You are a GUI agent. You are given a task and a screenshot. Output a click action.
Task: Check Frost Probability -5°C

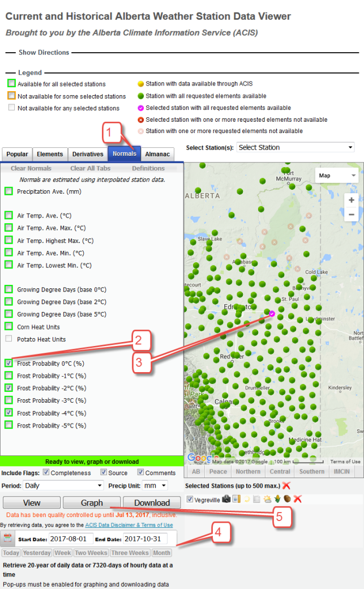[8, 425]
